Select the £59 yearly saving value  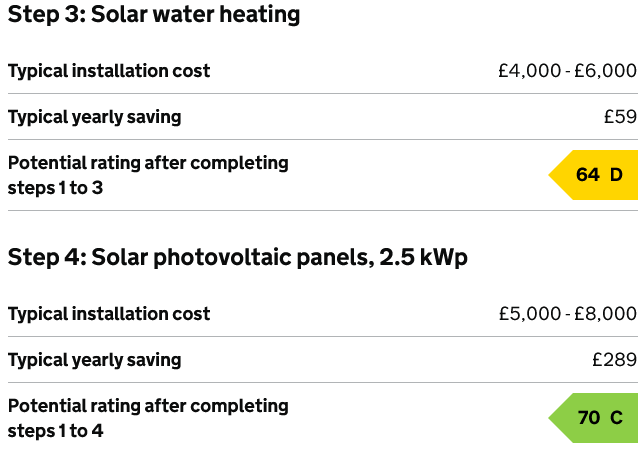[620, 117]
